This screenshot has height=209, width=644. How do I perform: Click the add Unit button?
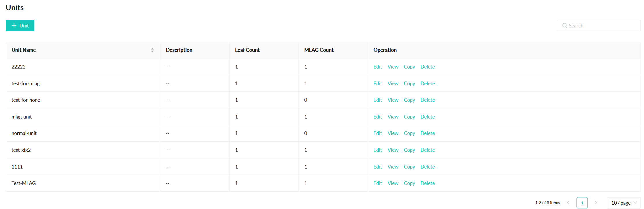(x=20, y=26)
